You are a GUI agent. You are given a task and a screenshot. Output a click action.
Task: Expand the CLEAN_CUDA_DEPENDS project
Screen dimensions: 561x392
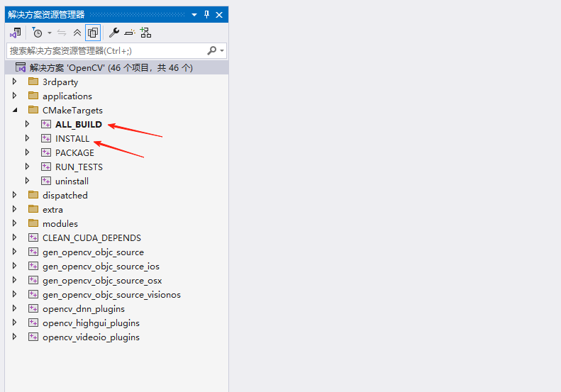14,237
